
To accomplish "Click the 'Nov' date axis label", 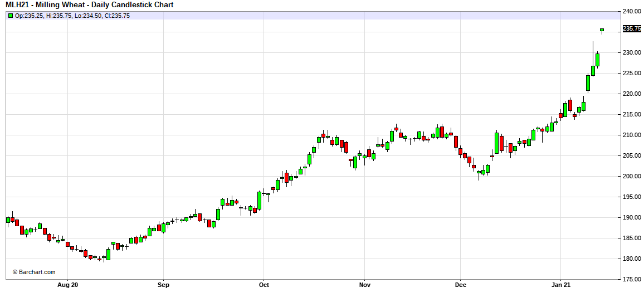I will [365, 285].
